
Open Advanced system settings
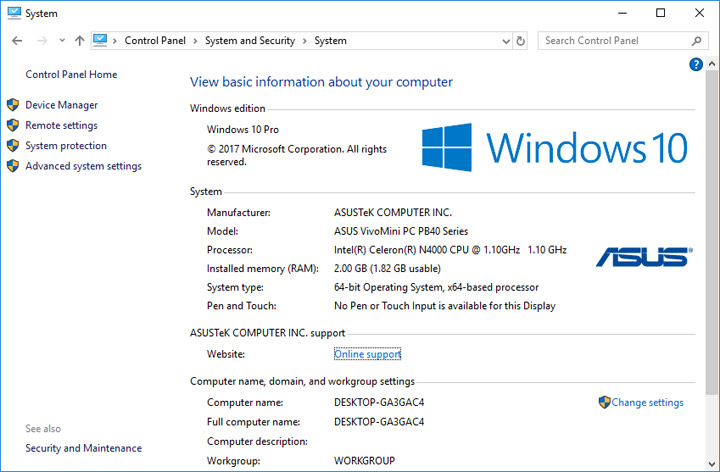pos(83,166)
